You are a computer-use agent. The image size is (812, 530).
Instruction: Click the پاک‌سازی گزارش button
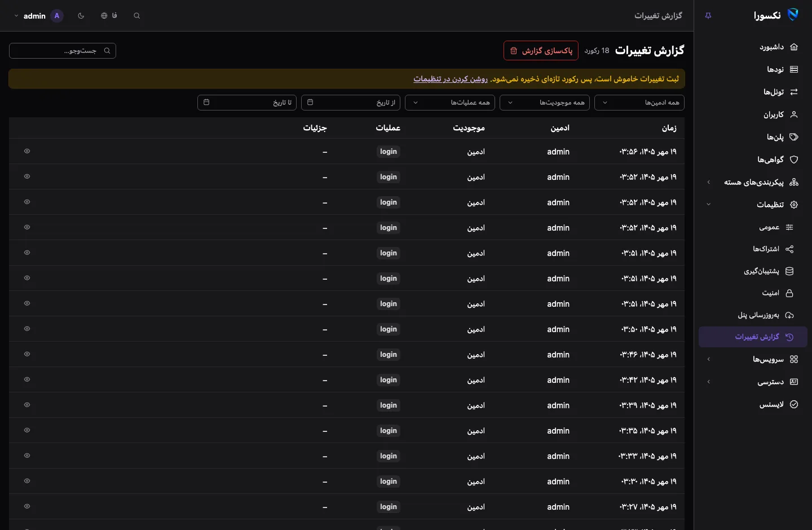click(541, 51)
